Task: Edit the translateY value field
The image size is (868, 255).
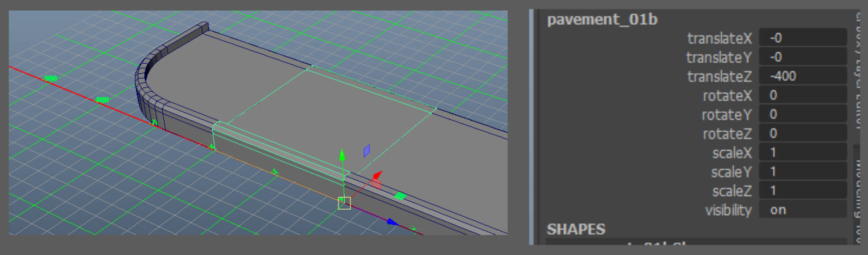Action: click(802, 56)
